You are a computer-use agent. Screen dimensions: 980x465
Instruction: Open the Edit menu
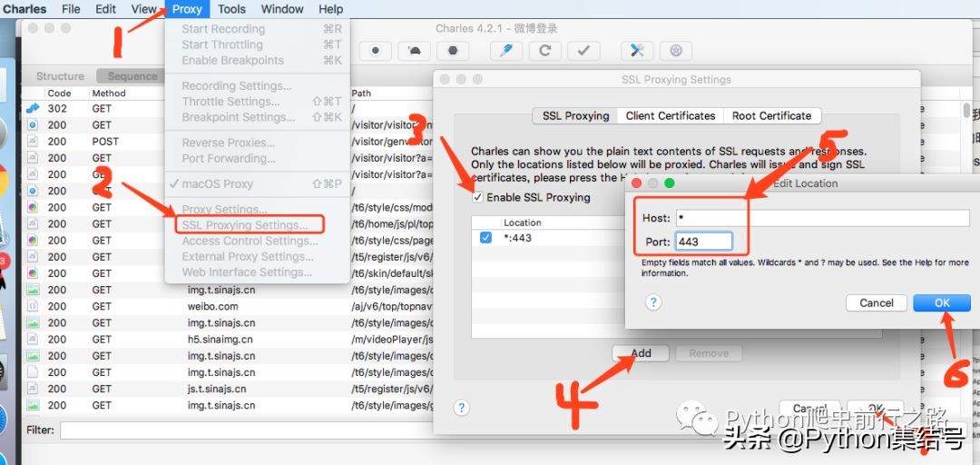105,9
